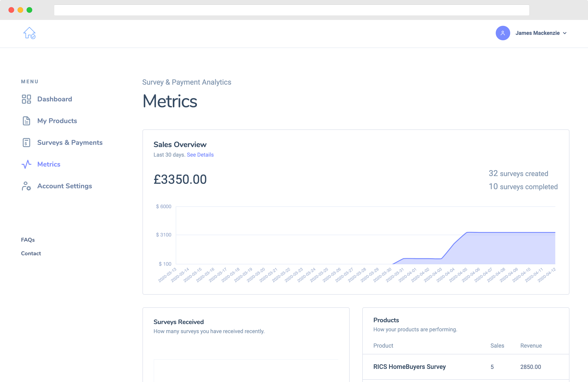
Task: Follow the See Details link
Action: pos(200,155)
